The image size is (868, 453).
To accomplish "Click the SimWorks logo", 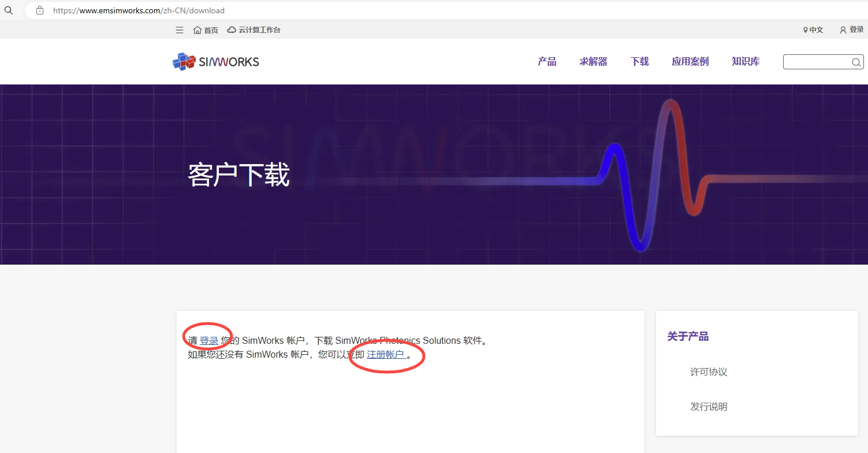I will 216,61.
